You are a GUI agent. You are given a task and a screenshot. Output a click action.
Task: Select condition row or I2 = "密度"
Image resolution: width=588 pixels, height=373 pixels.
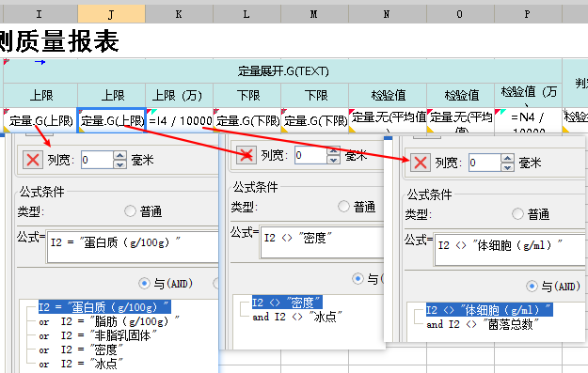(81, 350)
